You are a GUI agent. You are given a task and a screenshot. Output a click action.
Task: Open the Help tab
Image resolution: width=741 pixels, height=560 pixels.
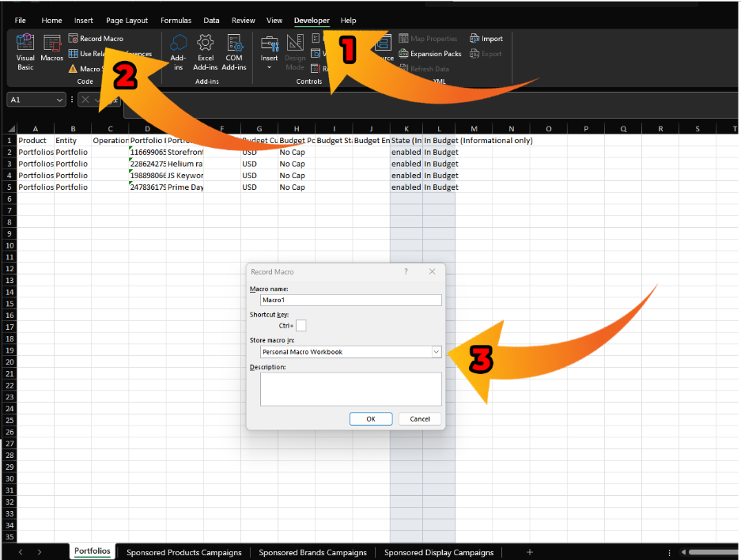[x=348, y=21]
